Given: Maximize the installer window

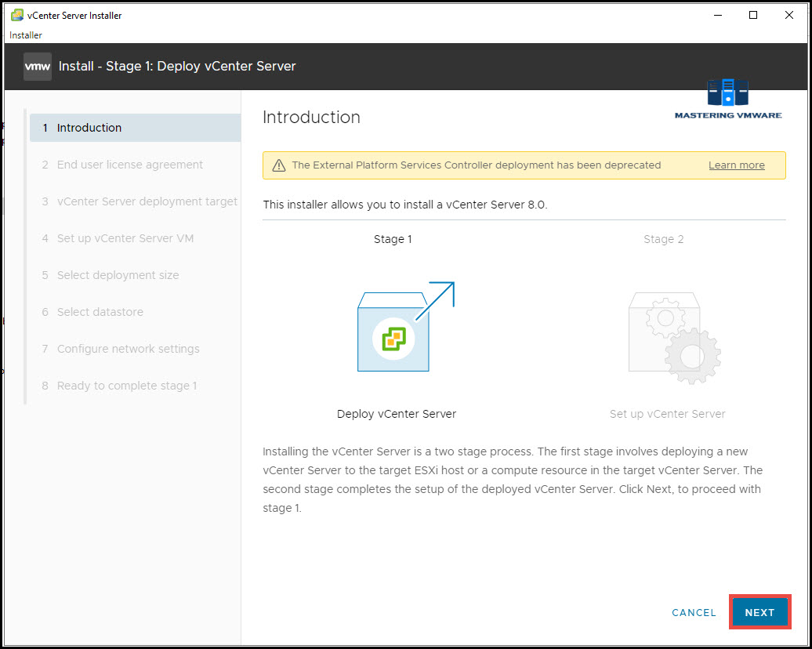Looking at the screenshot, I should 753,15.
